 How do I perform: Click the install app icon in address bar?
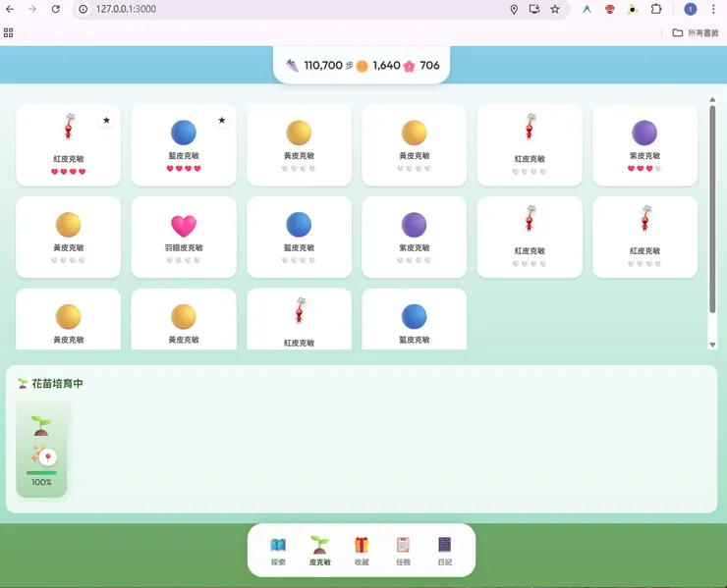[534, 9]
